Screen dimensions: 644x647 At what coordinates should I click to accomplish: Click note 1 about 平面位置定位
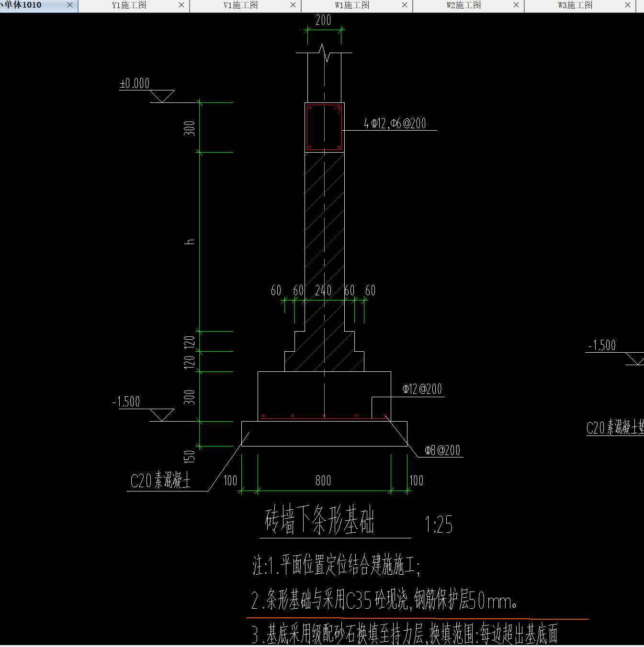point(336,565)
